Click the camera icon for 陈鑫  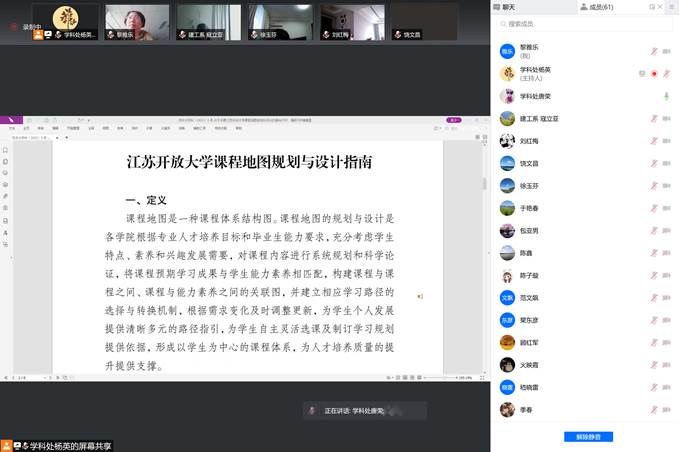point(666,253)
